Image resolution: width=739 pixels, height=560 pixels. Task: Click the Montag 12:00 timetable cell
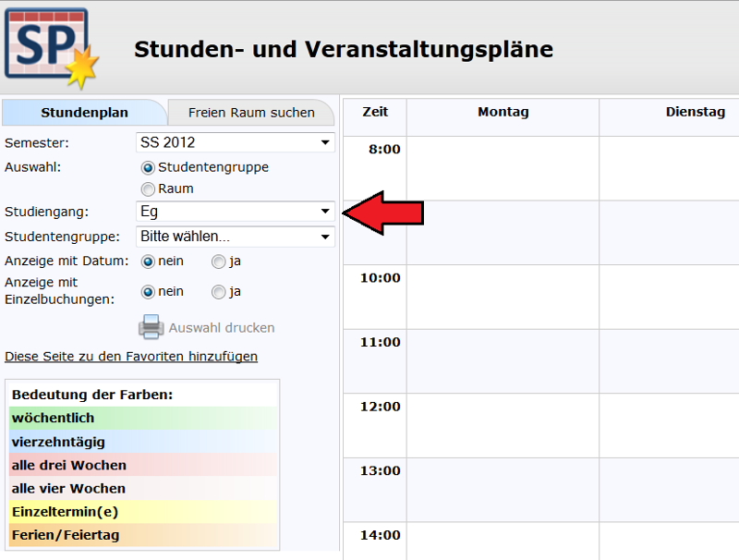click(503, 426)
